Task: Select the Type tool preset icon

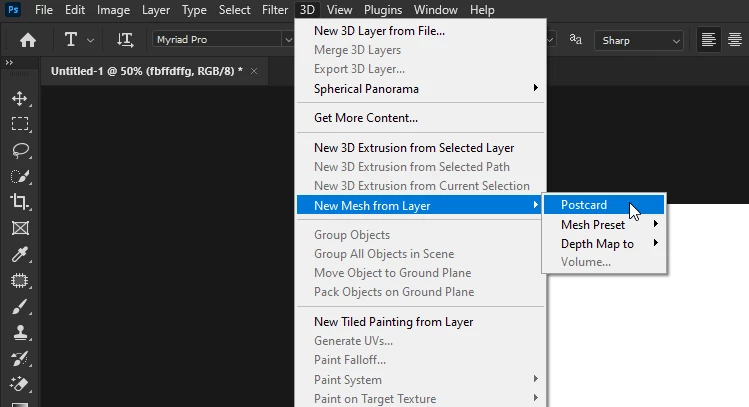Action: [71, 40]
